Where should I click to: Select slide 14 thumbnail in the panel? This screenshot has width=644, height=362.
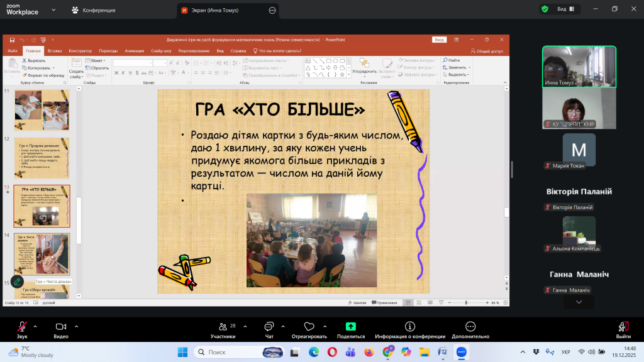click(x=42, y=253)
